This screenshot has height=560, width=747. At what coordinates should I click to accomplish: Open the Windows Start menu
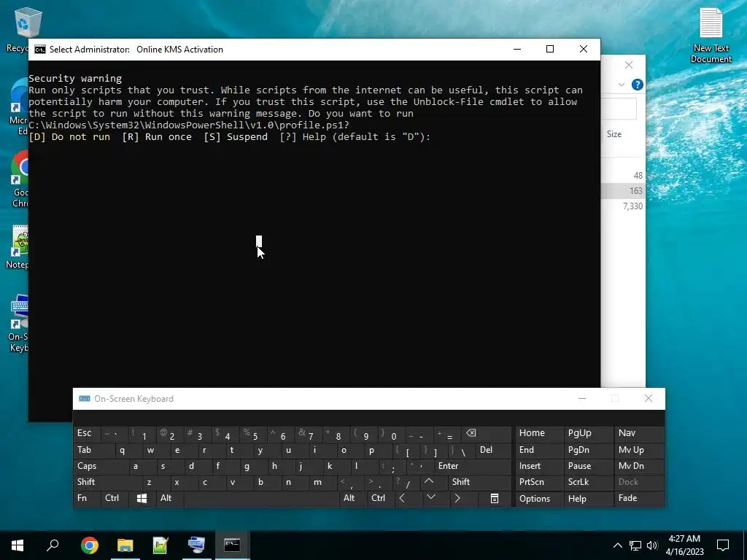pos(18,545)
